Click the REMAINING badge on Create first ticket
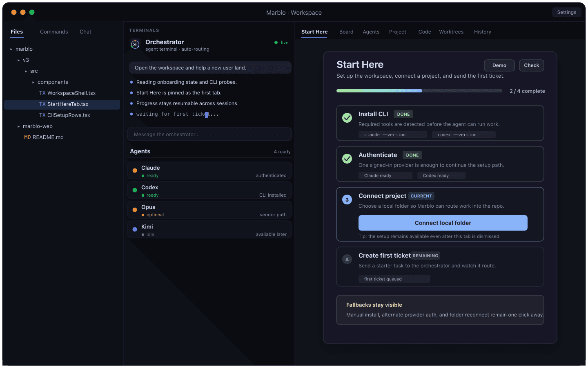The width and height of the screenshot is (588, 368). tap(425, 256)
